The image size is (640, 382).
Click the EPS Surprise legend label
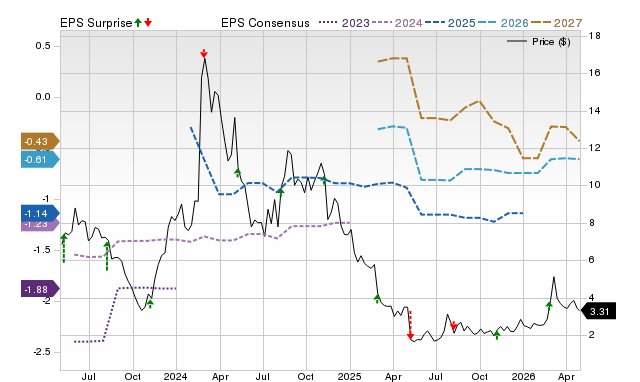tap(96, 23)
